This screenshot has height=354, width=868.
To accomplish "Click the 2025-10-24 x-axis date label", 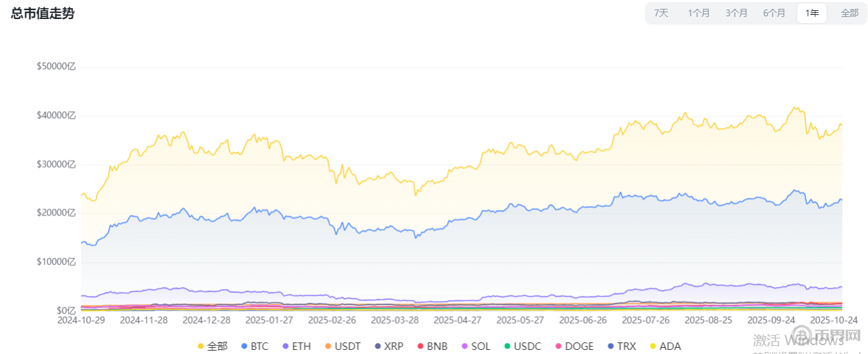I will point(835,319).
